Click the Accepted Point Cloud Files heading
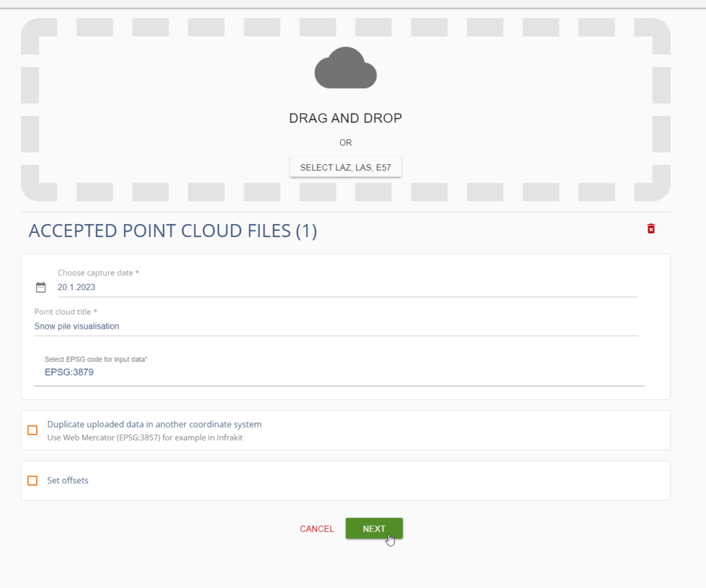 tap(173, 231)
